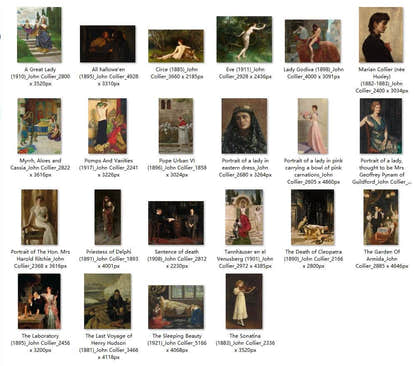This screenshot has width=416, height=366.
Task: Select 'The Garden Of Armida' file name
Action: point(382,259)
